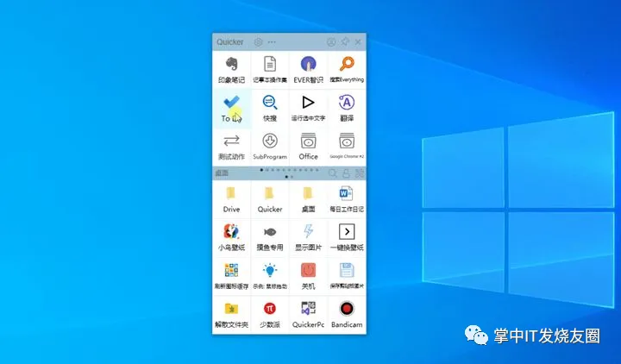Toggle the pin panel button

345,41
